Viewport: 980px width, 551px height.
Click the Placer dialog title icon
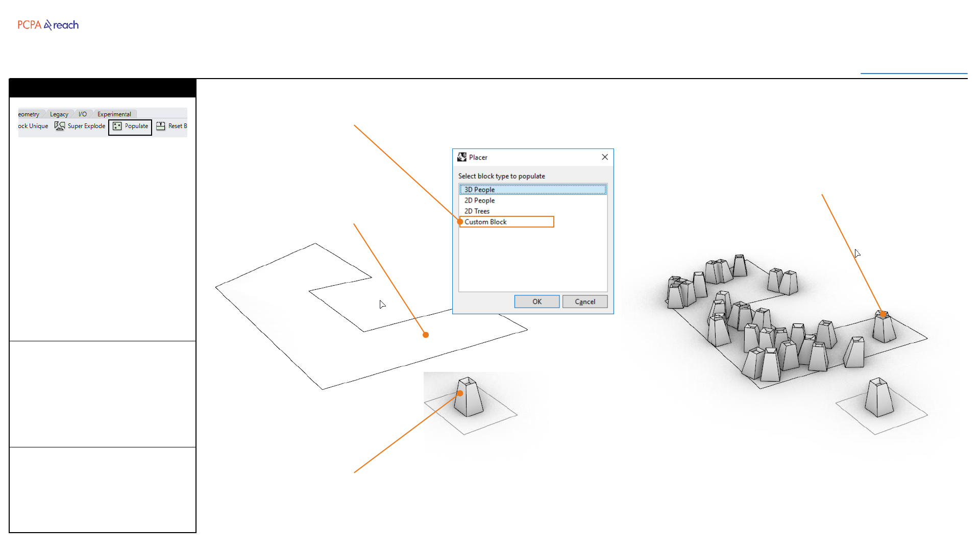coord(462,157)
